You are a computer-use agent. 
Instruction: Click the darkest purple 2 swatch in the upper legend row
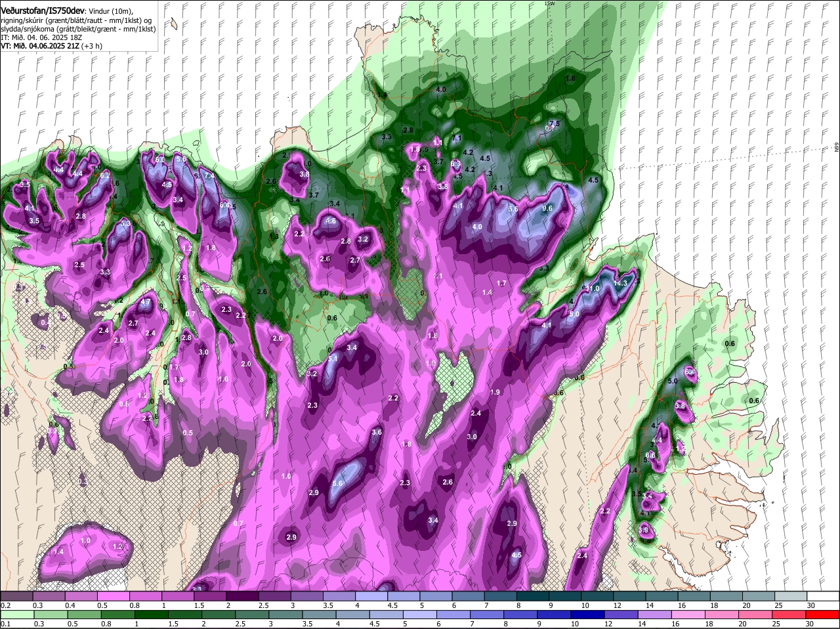click(x=242, y=596)
